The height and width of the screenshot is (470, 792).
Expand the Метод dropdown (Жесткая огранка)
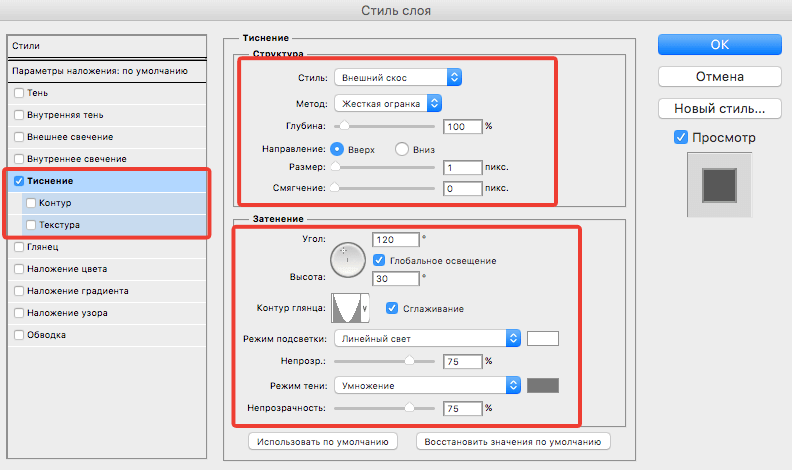click(389, 102)
